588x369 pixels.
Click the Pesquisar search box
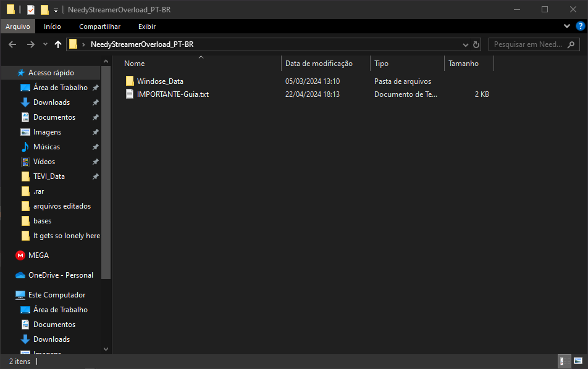(x=528, y=44)
